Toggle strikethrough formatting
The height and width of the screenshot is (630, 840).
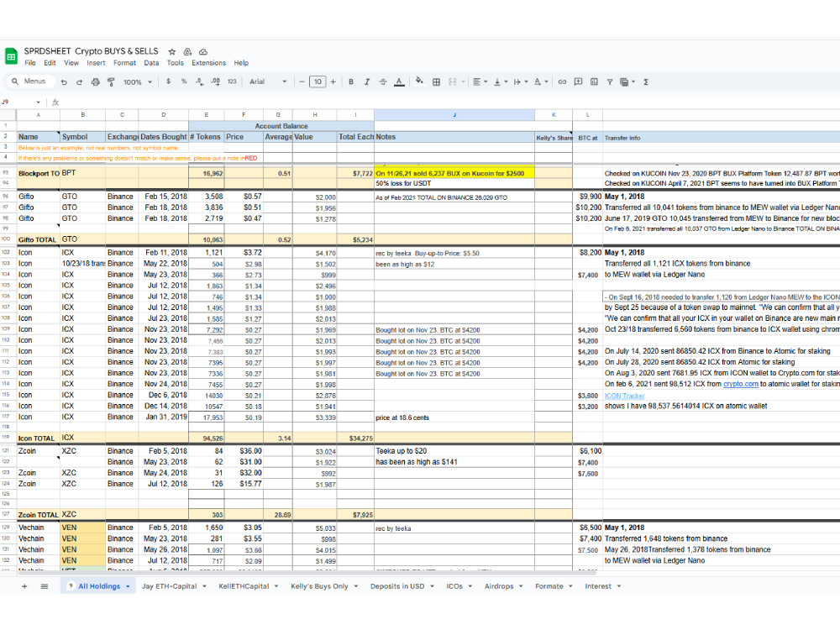point(382,82)
